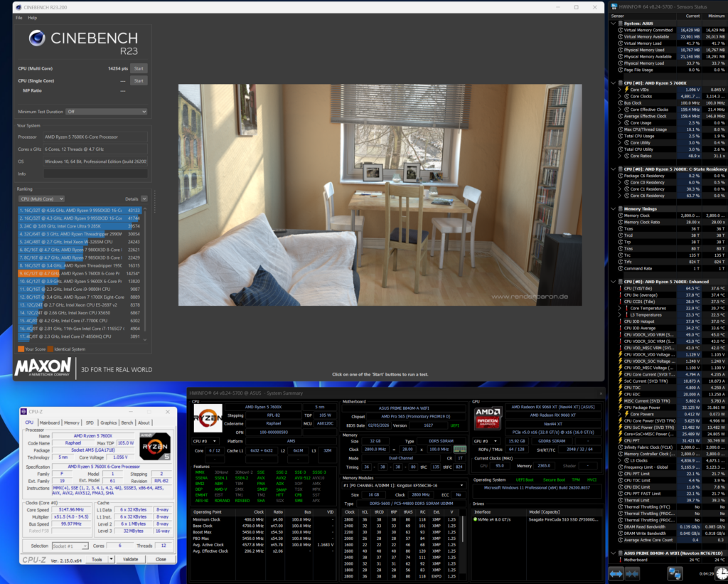Open the Ranking CPU (Multi Core) dropdown

point(41,198)
